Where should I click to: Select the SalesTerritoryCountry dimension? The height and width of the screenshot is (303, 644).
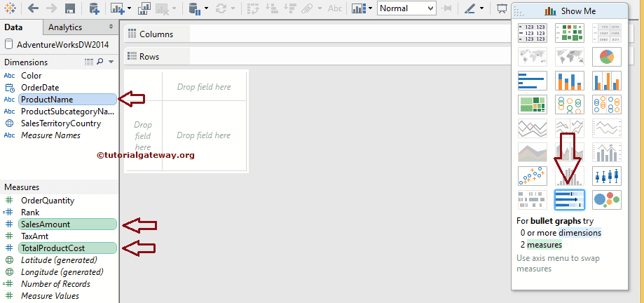61,123
